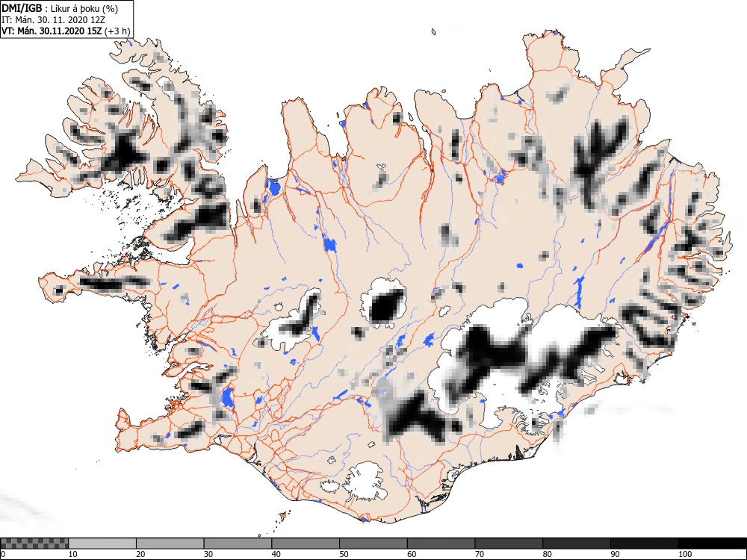Screen dimensions: 747x560
Task: Click the '0' legend scale label
Action: click(2, 554)
